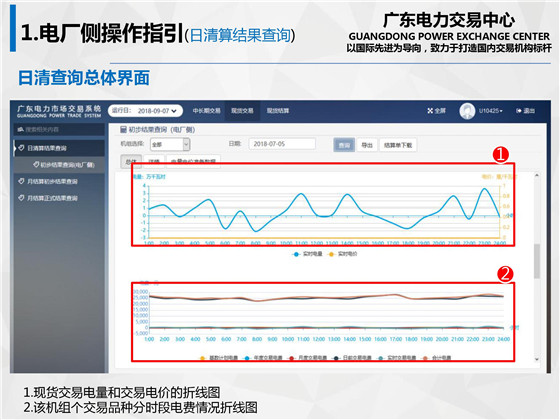Open the 机组选择 全部 dropdown
Screen dimensions: 560x420
[170, 144]
